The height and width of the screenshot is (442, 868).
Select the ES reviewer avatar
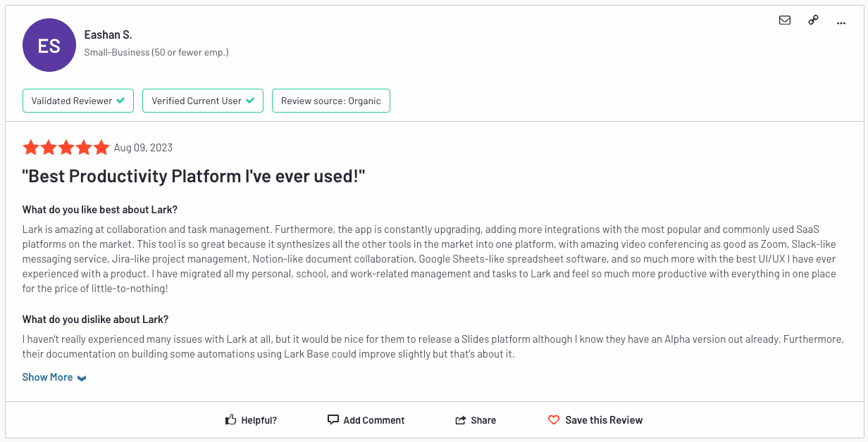click(x=49, y=44)
